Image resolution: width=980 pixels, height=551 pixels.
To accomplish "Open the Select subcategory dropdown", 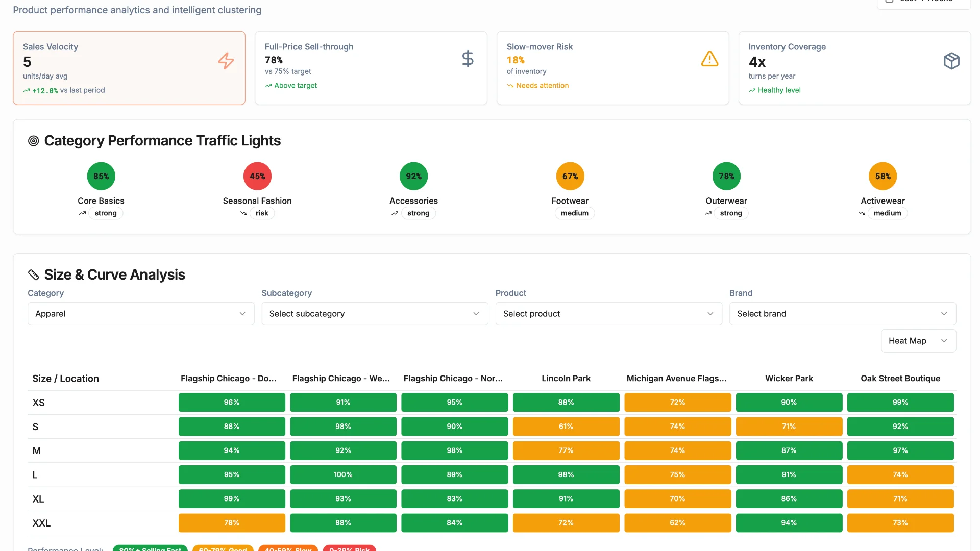I will (374, 314).
